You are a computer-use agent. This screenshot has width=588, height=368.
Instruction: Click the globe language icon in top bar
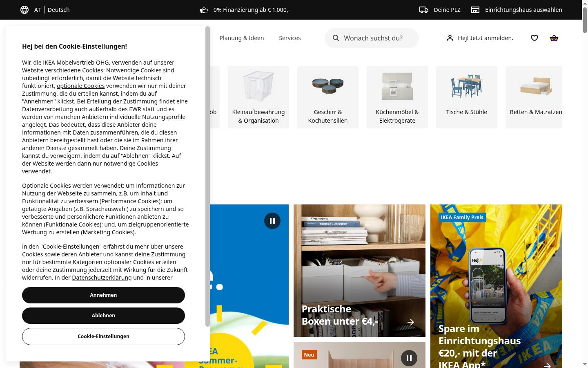pyautogui.click(x=24, y=10)
